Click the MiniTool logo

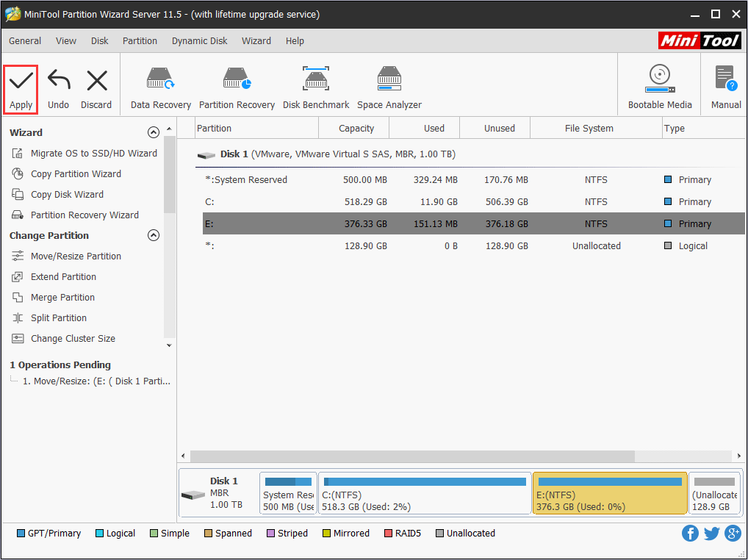click(700, 41)
